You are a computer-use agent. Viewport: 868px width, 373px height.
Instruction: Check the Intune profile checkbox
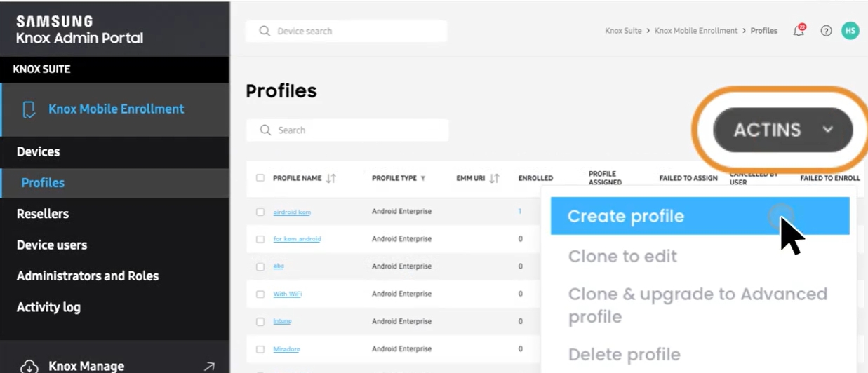pos(260,321)
